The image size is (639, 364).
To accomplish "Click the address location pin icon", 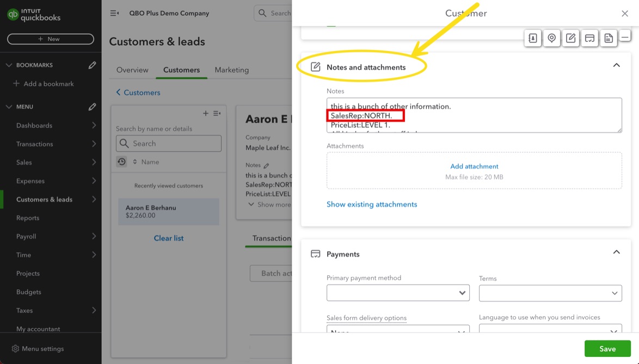I will 552,38.
